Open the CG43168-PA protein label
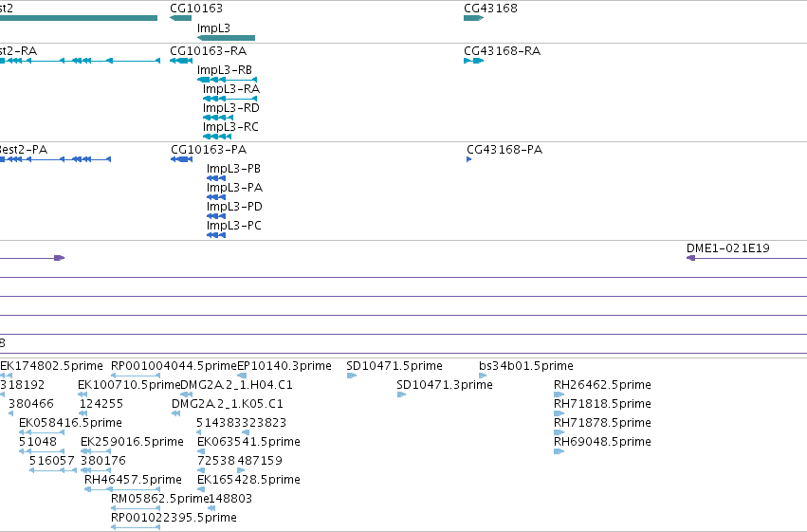The width and height of the screenshot is (807, 532). point(504,150)
